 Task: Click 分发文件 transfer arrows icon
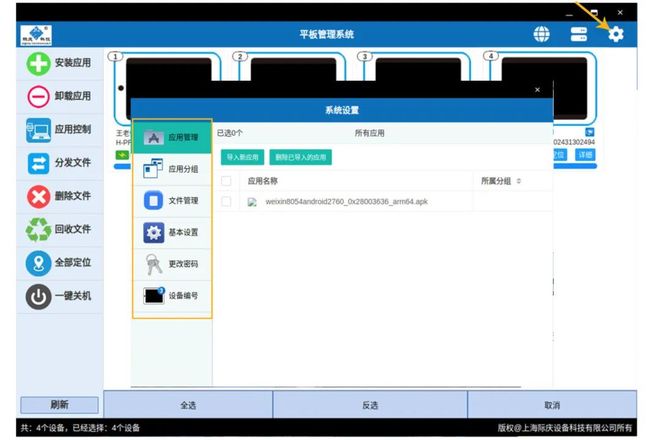tap(38, 163)
